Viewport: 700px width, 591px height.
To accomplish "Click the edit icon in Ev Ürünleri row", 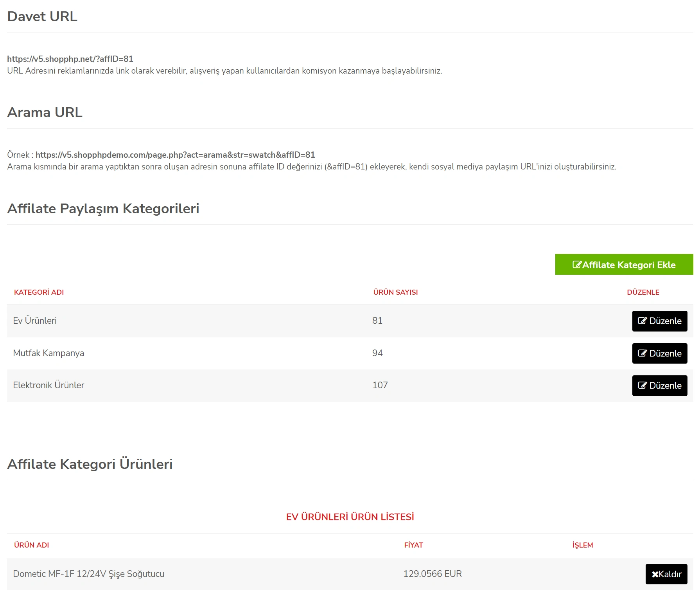I will coord(642,321).
